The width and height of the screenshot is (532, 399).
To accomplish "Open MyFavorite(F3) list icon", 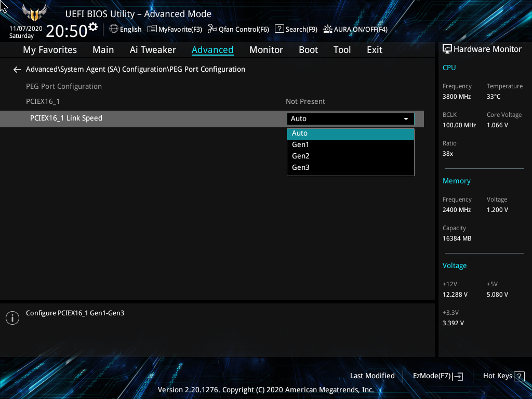I will click(152, 29).
